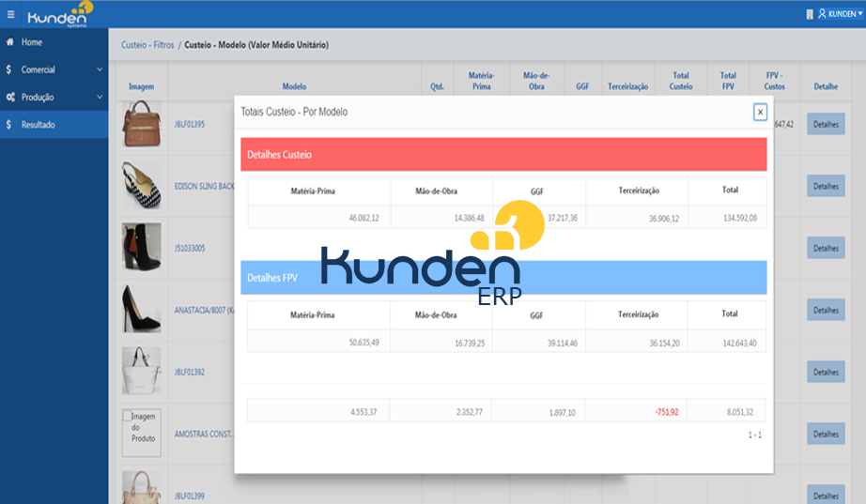
Task: Click Detalhes for JBLF01395
Action: tap(826, 124)
